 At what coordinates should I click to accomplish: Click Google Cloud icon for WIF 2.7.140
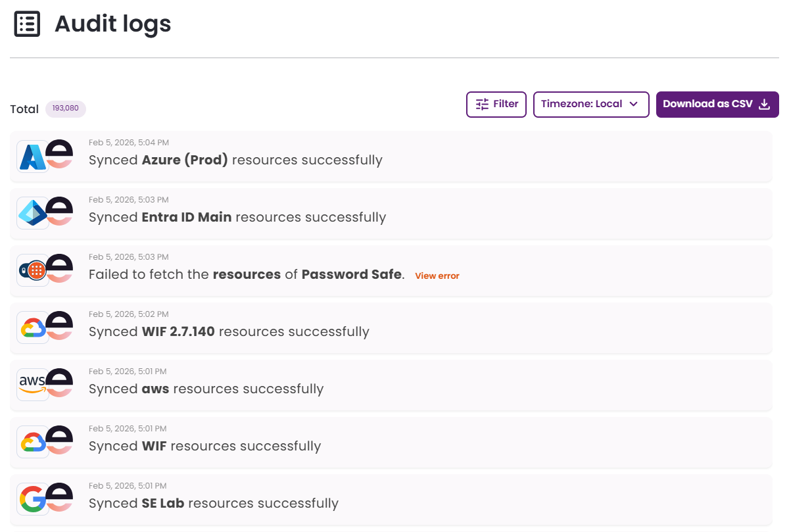pos(32,327)
